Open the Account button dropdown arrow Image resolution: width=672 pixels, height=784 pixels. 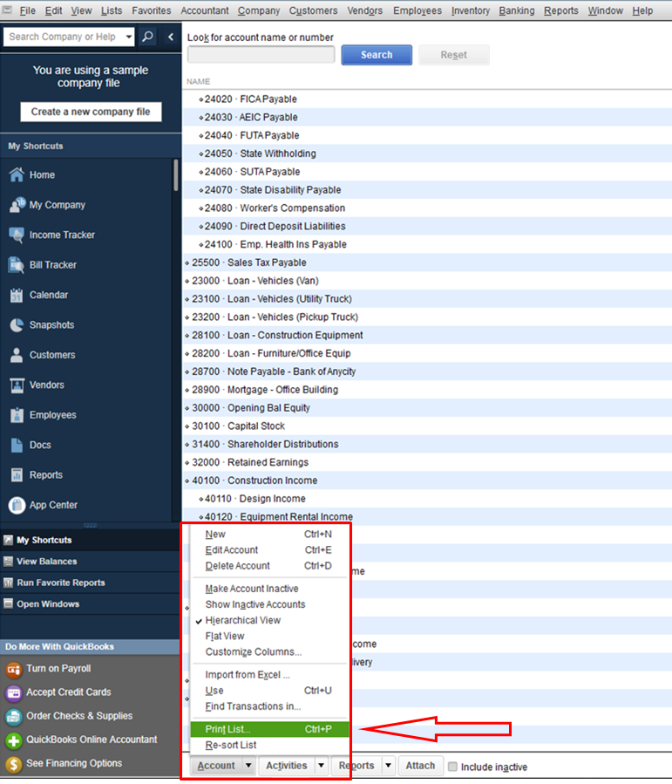(x=248, y=766)
